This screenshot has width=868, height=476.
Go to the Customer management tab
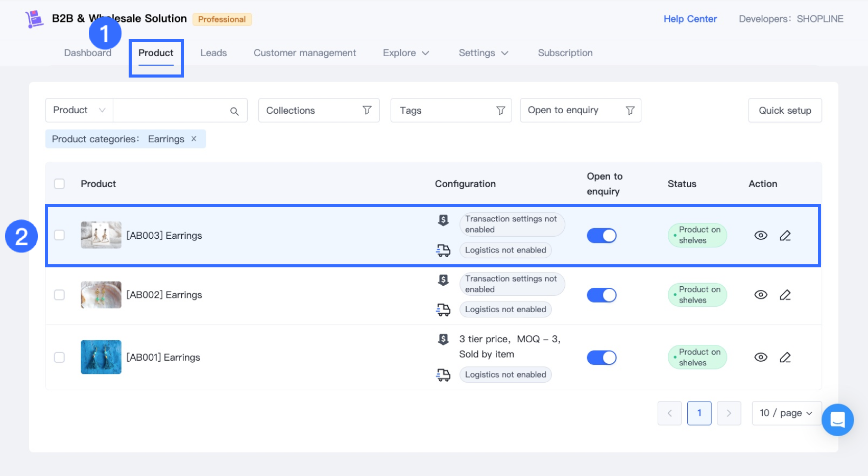[x=305, y=53]
